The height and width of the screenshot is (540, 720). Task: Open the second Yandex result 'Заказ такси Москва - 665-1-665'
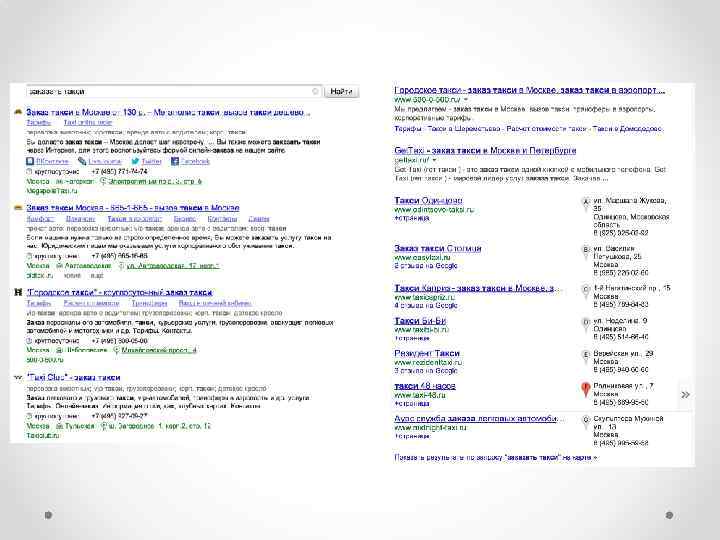point(133,208)
